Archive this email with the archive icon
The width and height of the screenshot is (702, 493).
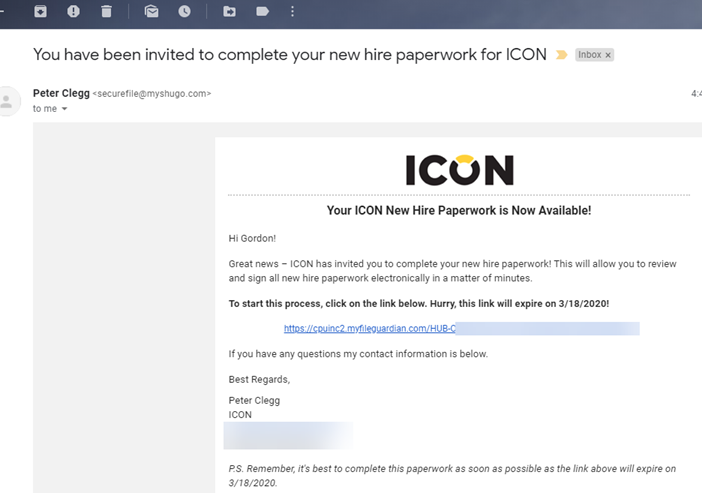(x=40, y=11)
